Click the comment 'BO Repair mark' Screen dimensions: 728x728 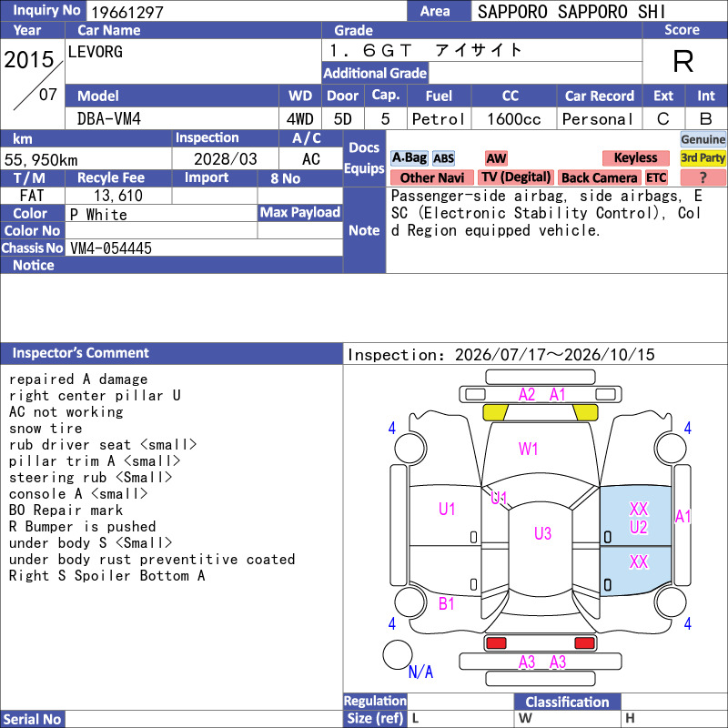66,511
